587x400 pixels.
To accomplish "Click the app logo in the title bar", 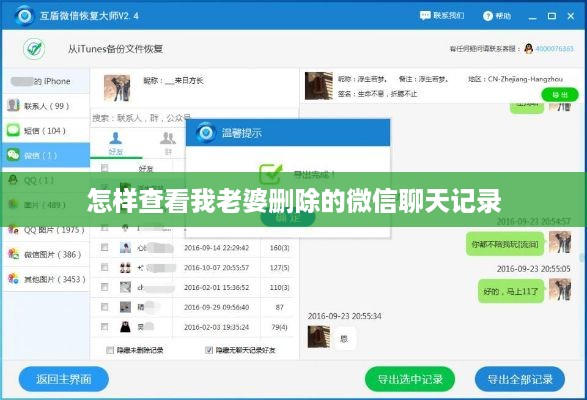I will pos(25,16).
